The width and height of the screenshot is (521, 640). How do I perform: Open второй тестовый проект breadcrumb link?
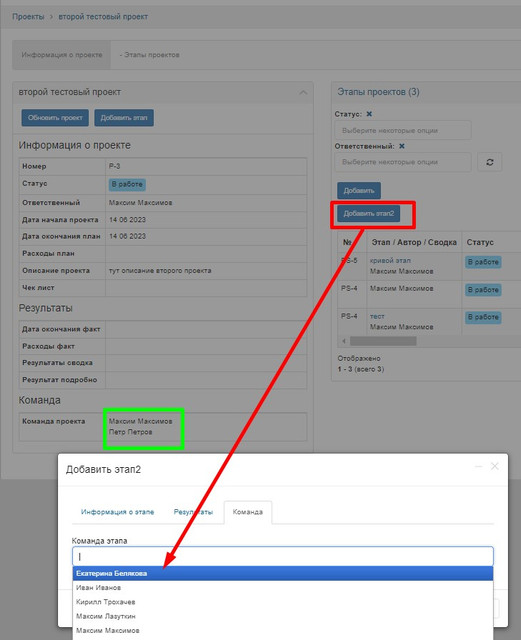pos(103,17)
